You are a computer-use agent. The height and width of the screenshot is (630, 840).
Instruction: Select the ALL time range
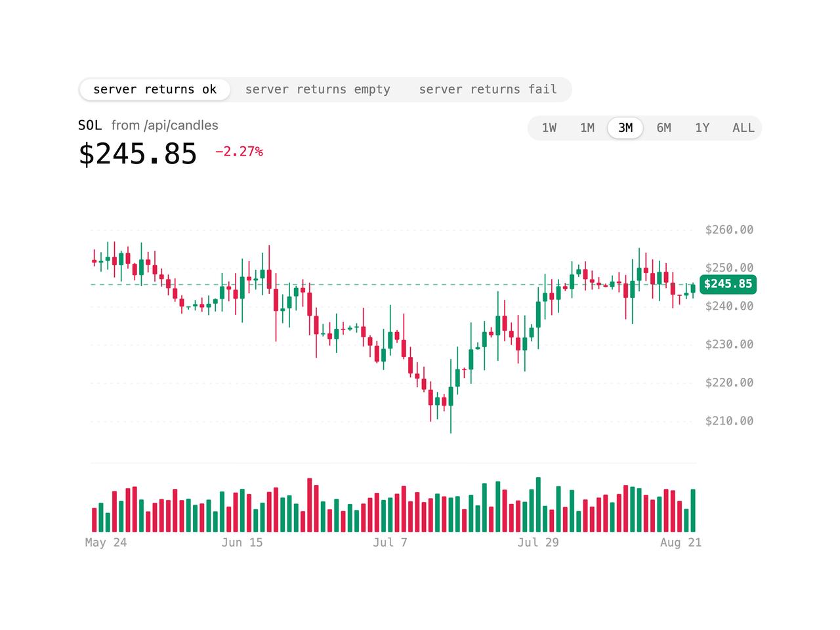point(744,128)
